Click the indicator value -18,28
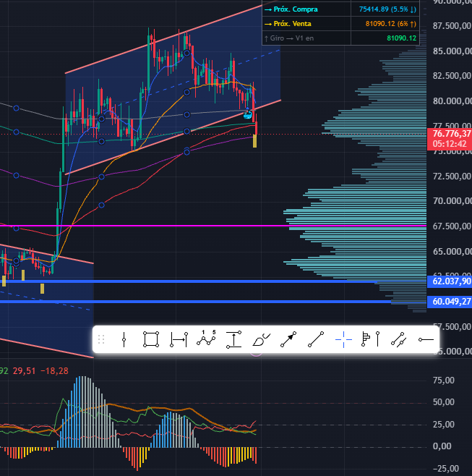The height and width of the screenshot is (476, 472). (54, 371)
